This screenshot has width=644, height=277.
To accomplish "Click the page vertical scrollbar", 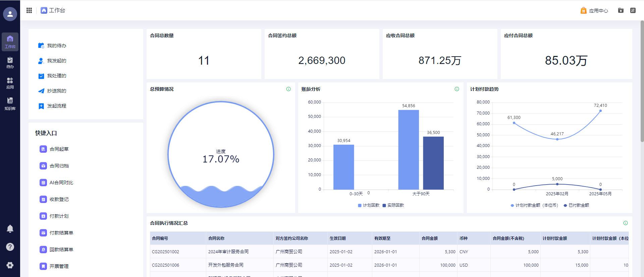I will (642, 81).
